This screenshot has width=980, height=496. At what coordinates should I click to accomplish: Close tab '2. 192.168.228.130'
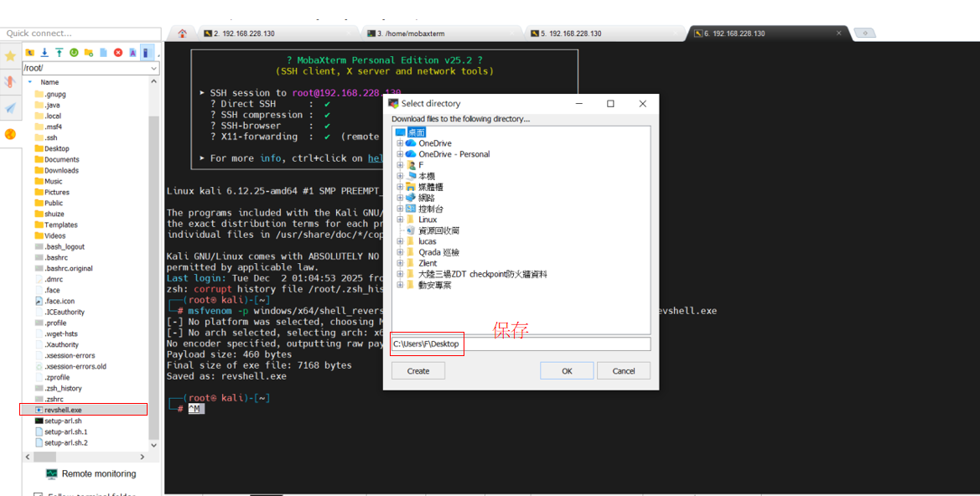point(349,34)
